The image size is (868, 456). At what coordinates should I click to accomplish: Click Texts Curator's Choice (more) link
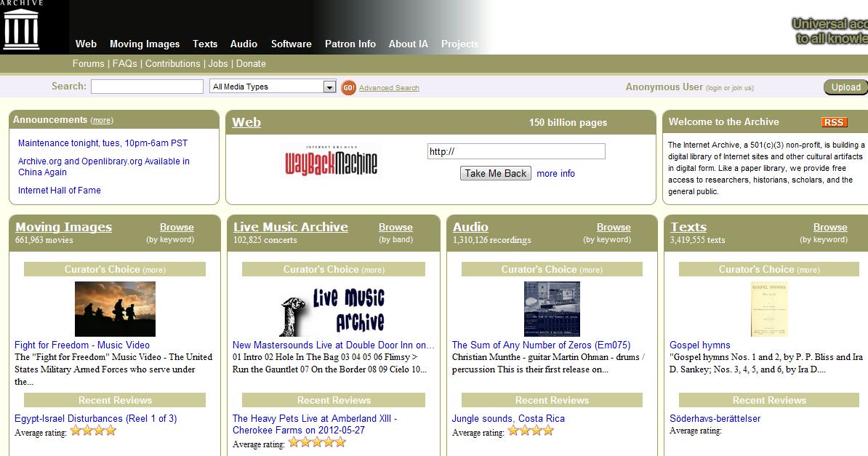808,270
